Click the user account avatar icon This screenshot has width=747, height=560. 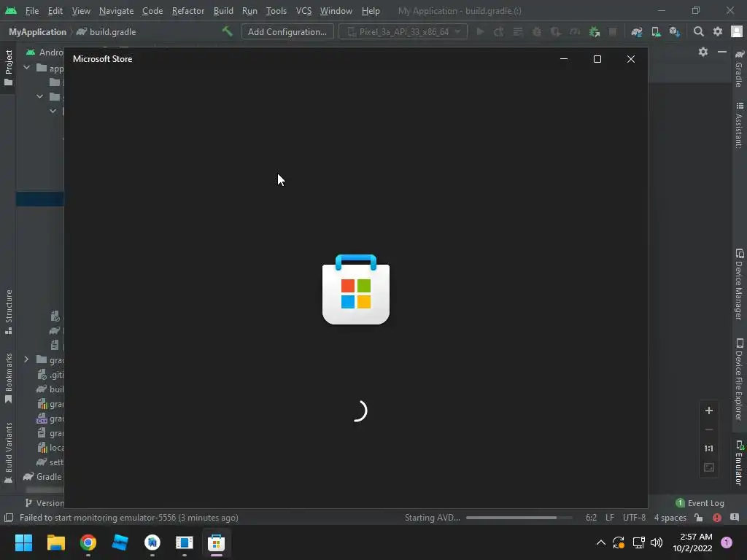pos(737,32)
